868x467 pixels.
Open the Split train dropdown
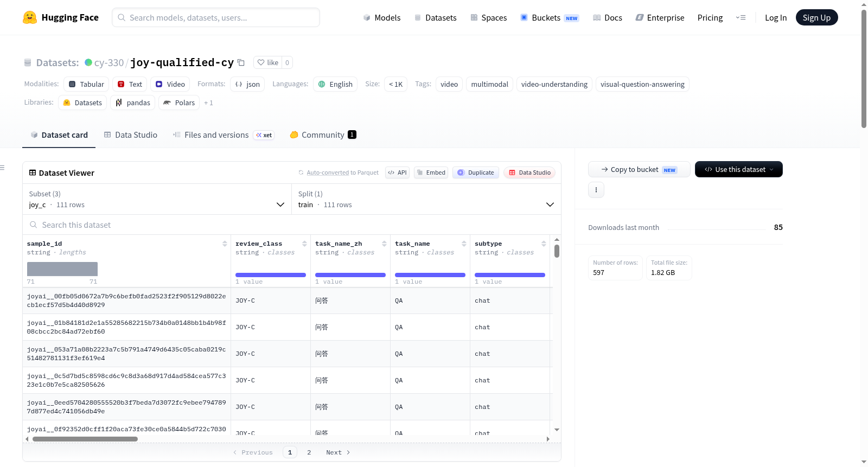(426, 199)
